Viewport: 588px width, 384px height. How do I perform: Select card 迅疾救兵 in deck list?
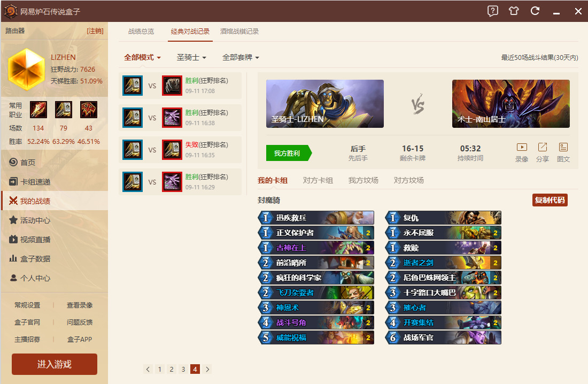(x=316, y=218)
